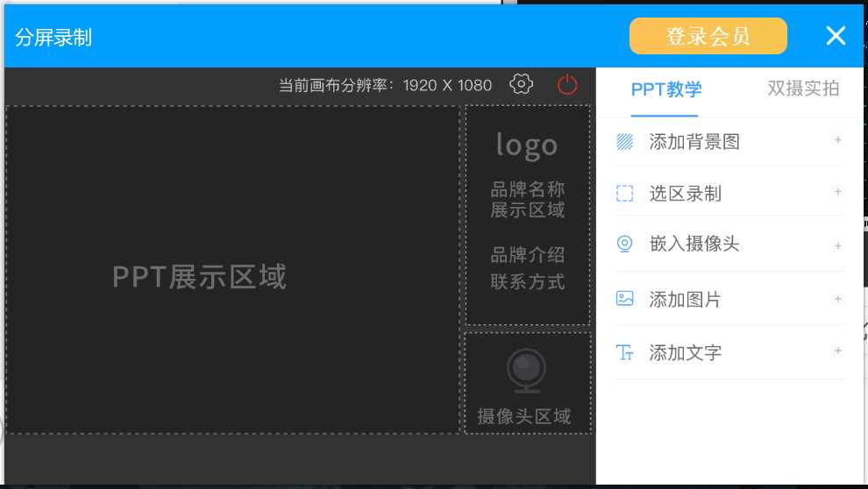Click the dashed selection recording icon

click(x=624, y=194)
